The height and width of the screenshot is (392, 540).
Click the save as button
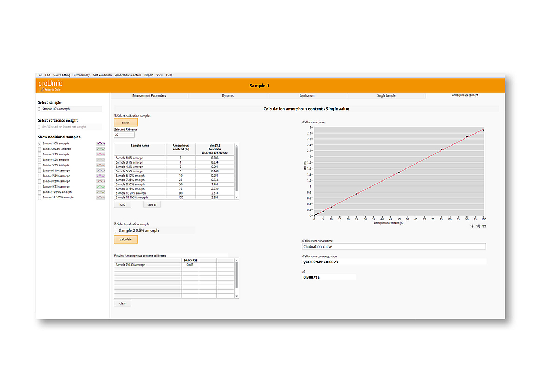pos(151,204)
